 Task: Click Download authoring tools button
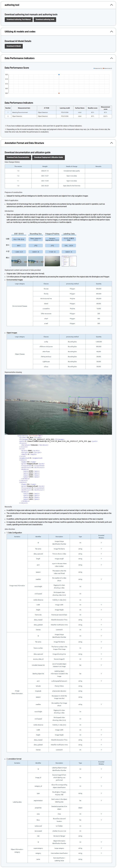45,20
